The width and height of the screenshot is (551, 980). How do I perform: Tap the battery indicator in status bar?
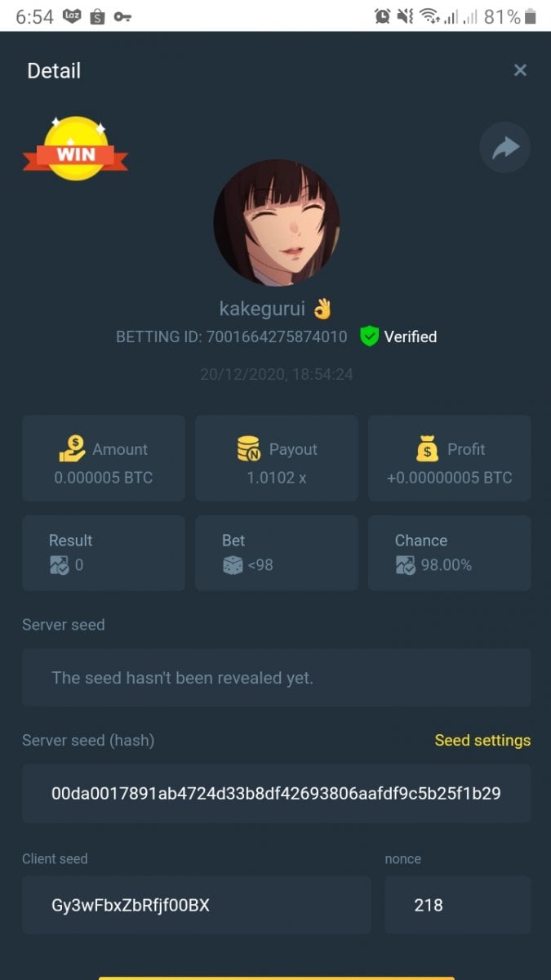pyautogui.click(x=531, y=16)
